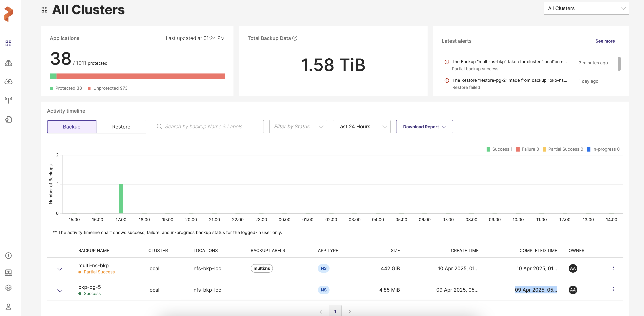Image resolution: width=644 pixels, height=316 pixels.
Task: Click the user profile icon in sidebar
Action: click(9, 307)
